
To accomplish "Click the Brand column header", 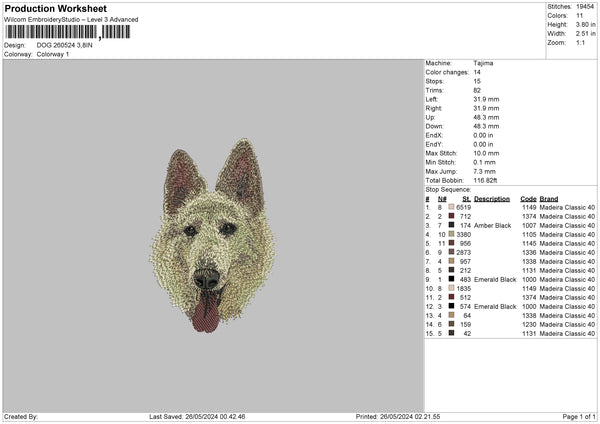I will (x=549, y=198).
